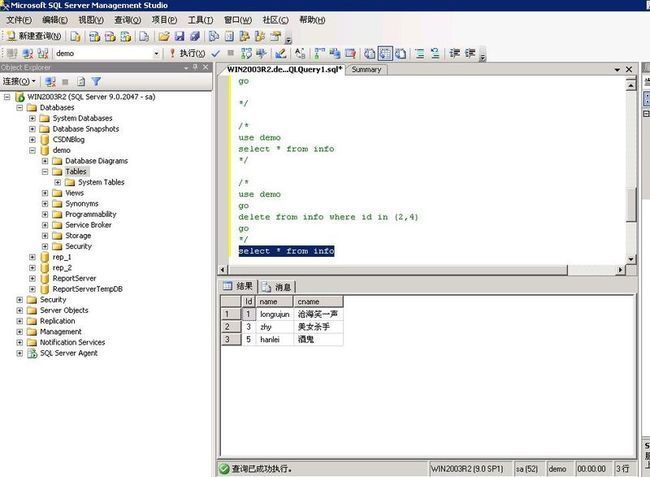Click the Disconnect icon in the SQL editor toolbar
The height and width of the screenshot is (477, 650).
[28, 53]
